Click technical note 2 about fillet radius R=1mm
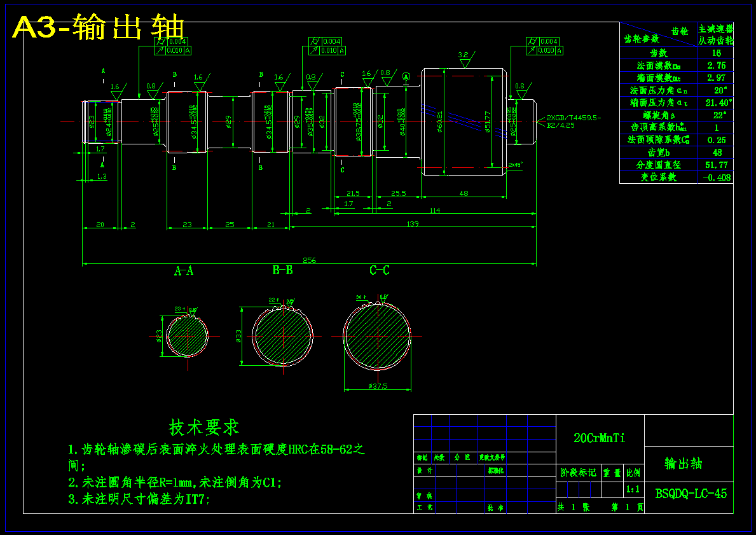Viewport: 756px width, 535px height. pos(175,482)
